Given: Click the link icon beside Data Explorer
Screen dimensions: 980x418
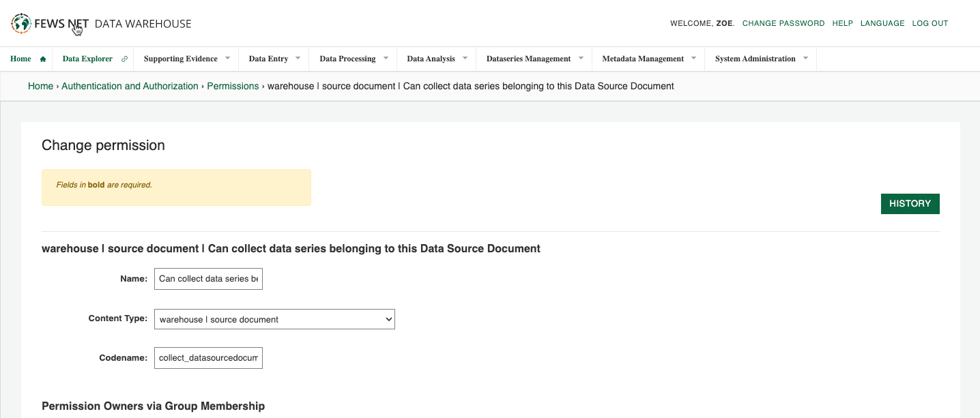Looking at the screenshot, I should 124,59.
